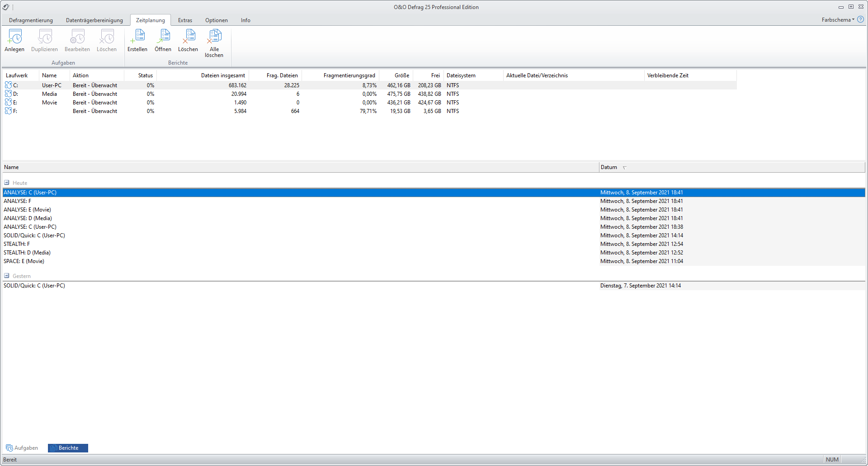The height and width of the screenshot is (466, 868).
Task: Click the '462,16 GB' size value
Action: tap(399, 85)
